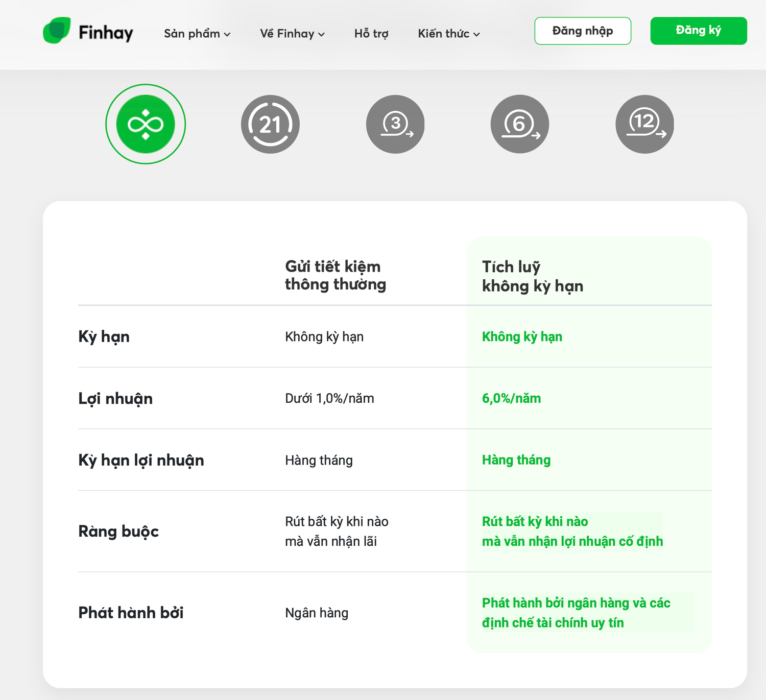This screenshot has width=766, height=700.
Task: Click the green Đăng ký button
Action: click(699, 31)
